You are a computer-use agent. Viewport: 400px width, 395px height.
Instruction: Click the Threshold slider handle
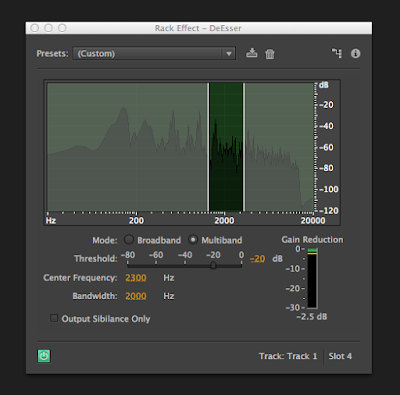coord(213,265)
